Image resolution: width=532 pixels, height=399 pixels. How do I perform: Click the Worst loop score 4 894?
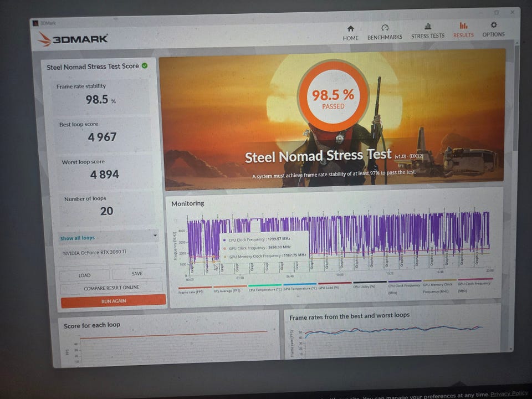click(x=105, y=175)
